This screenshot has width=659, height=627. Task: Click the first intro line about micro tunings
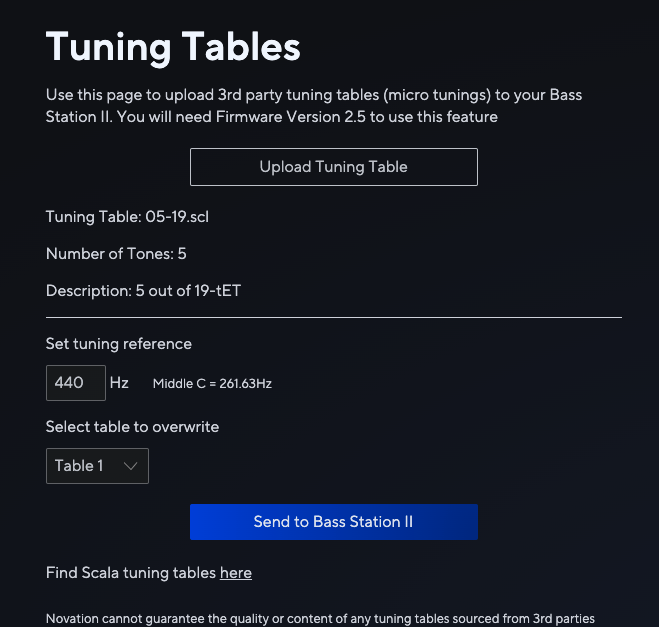click(x=314, y=95)
